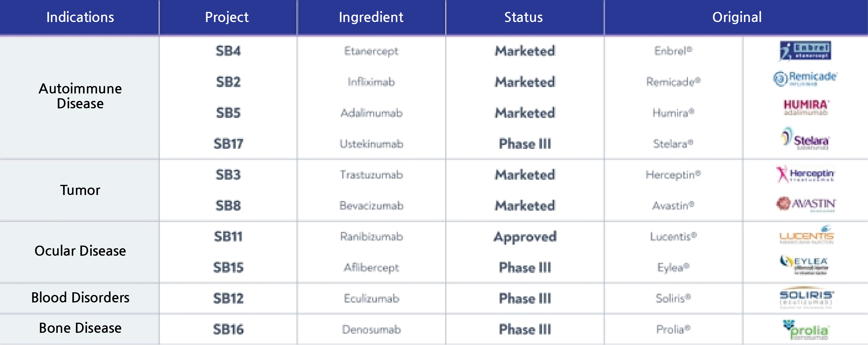This screenshot has width=868, height=345.
Task: Select the Indications column header
Action: click(80, 17)
